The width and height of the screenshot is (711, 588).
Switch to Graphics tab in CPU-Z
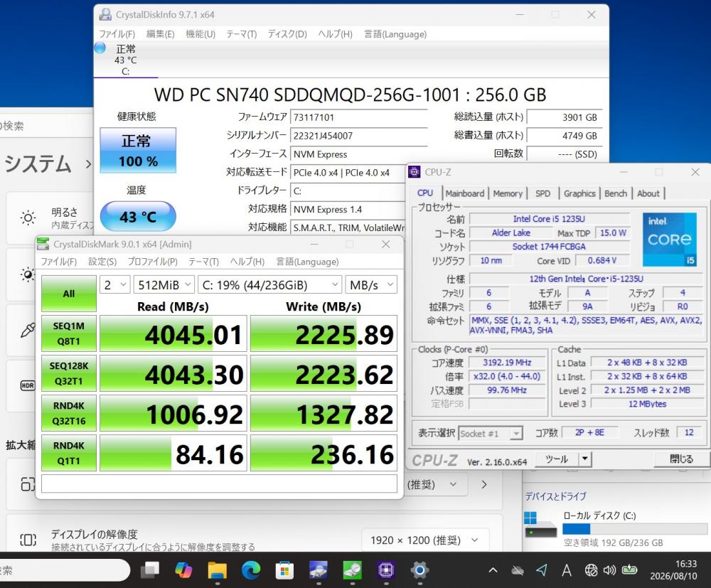[579, 193]
